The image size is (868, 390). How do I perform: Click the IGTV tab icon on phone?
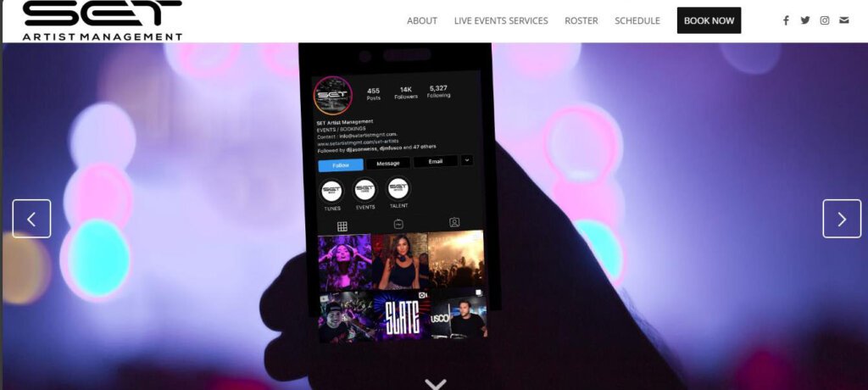(x=398, y=224)
